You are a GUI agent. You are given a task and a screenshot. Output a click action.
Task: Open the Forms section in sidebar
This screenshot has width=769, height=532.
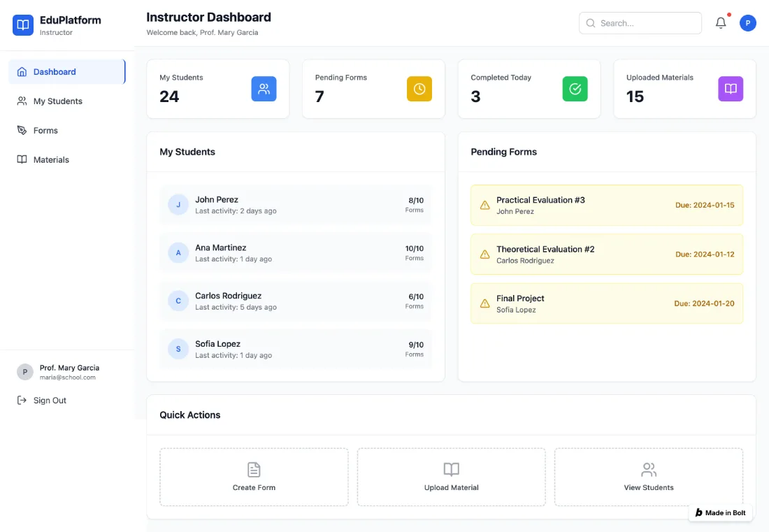pyautogui.click(x=66, y=131)
